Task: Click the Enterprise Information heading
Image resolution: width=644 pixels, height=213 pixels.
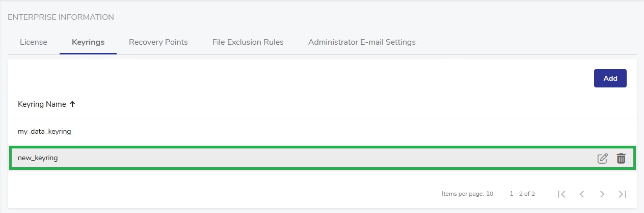Action: 61,17
